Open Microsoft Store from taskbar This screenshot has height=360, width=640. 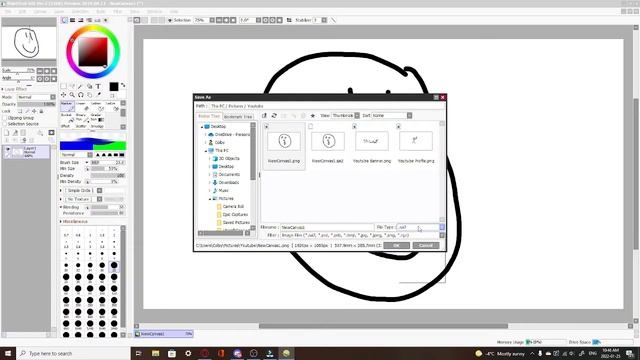(x=172, y=353)
